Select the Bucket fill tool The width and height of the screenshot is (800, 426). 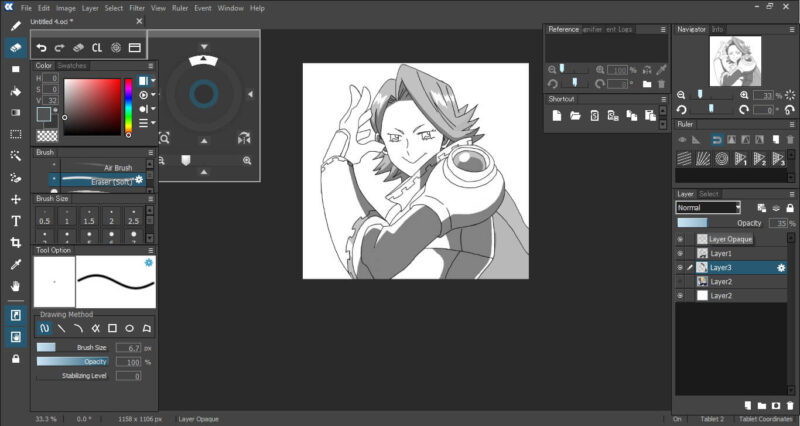(15, 91)
